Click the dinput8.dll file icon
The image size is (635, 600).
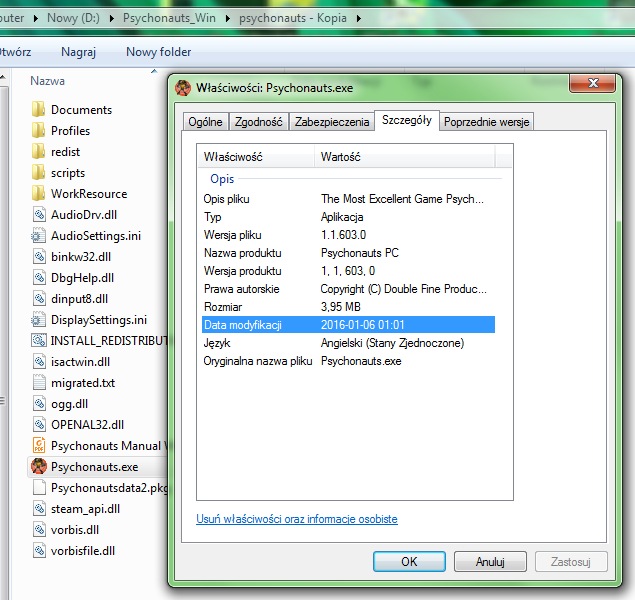[39, 299]
